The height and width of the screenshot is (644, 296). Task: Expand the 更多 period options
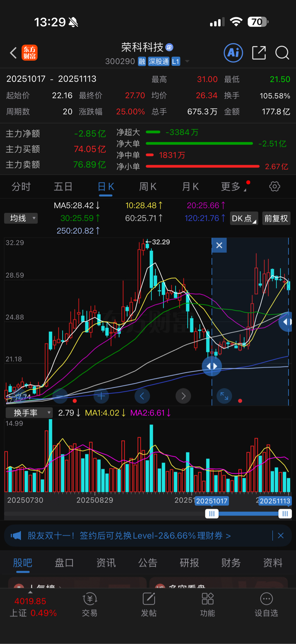234,187
